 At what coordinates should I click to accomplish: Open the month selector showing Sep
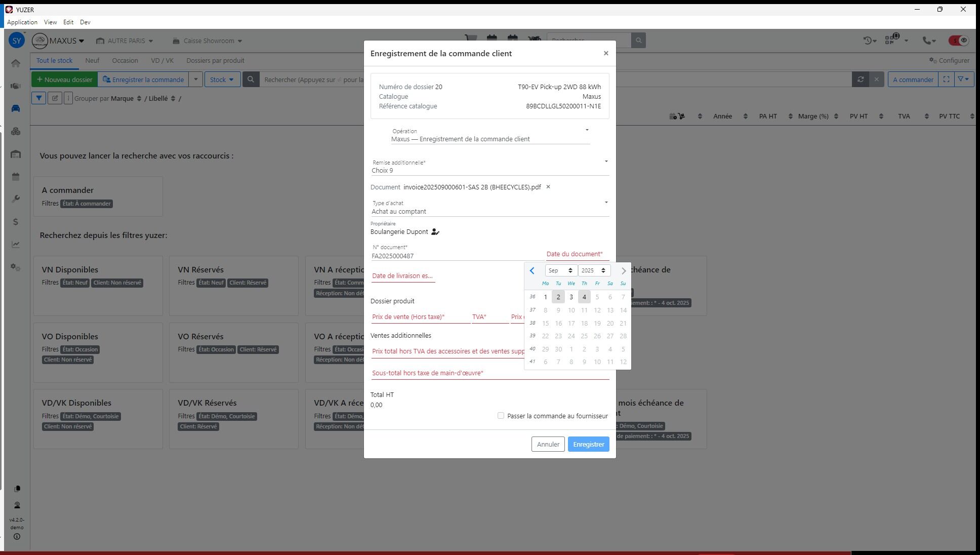[x=560, y=270]
